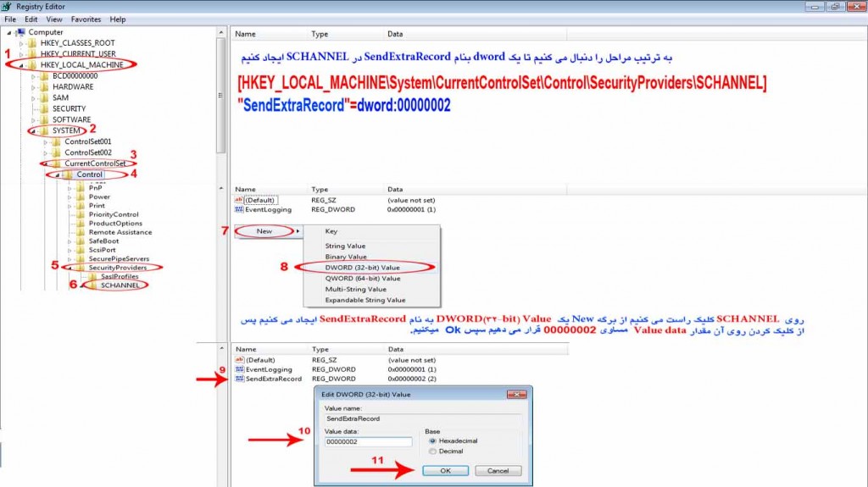Collapse the Computer tree node
This screenshot has height=487, width=868.
coord(8,33)
